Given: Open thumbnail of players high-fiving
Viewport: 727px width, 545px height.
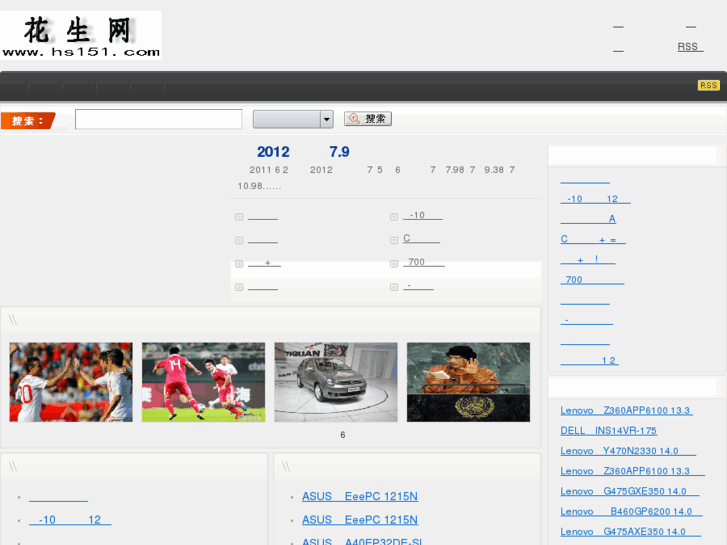Looking at the screenshot, I should [x=71, y=382].
